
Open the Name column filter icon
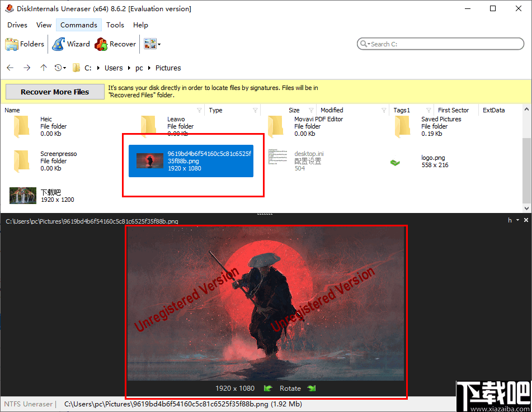(x=199, y=110)
